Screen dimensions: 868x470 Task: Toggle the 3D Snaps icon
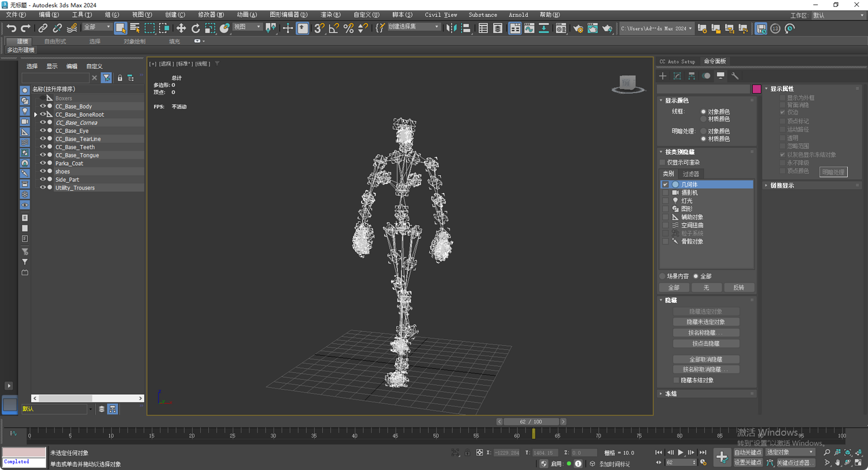tap(319, 28)
